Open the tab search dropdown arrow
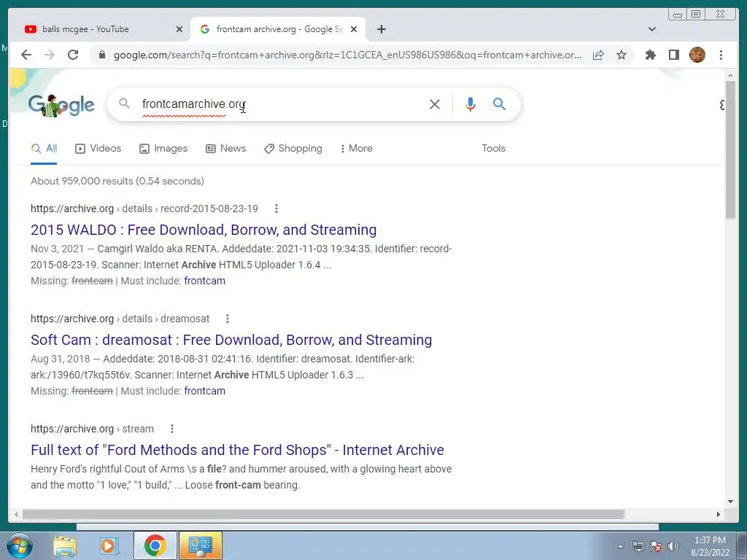The image size is (747, 560). (652, 29)
